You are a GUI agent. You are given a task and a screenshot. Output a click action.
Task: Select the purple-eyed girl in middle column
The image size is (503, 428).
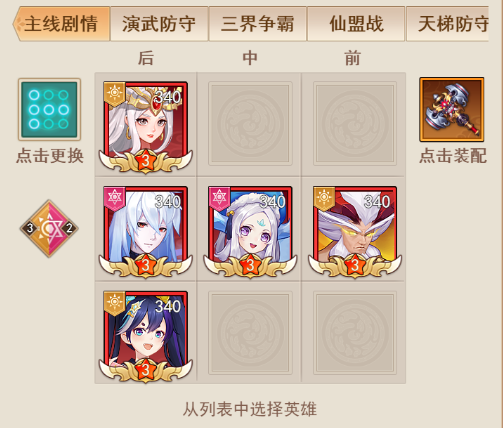pyautogui.click(x=250, y=232)
